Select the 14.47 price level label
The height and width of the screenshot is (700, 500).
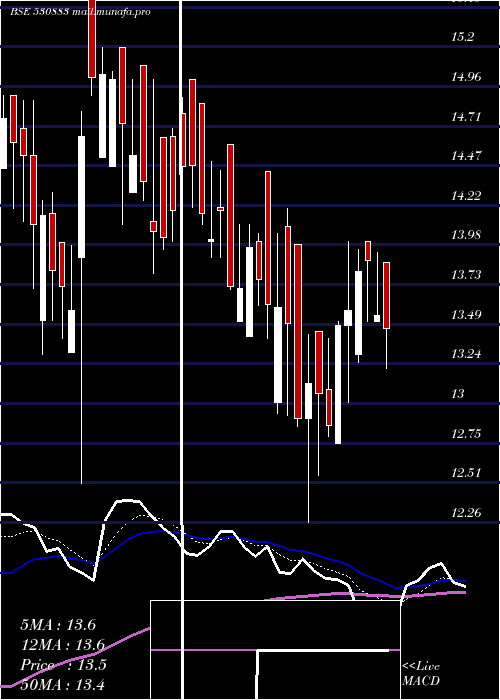click(466, 156)
